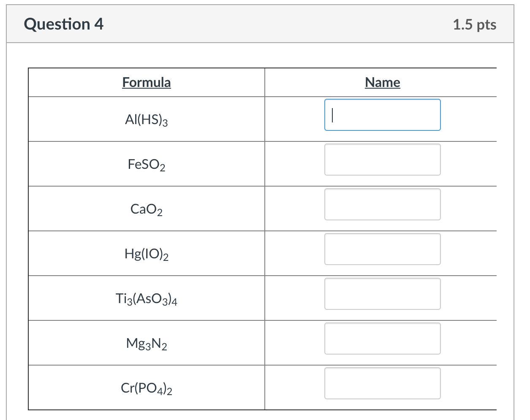Viewport: 530px width, 420px height.
Task: Select the Mg3N2 formula text
Action: (x=146, y=344)
